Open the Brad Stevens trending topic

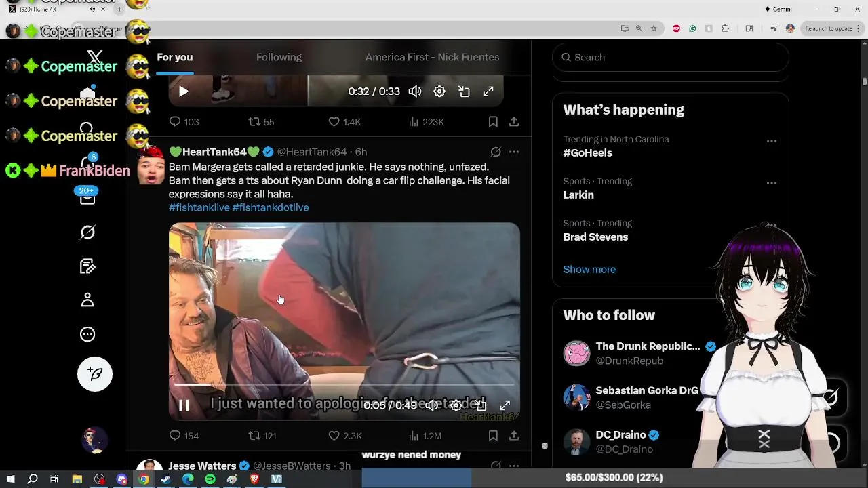595,237
